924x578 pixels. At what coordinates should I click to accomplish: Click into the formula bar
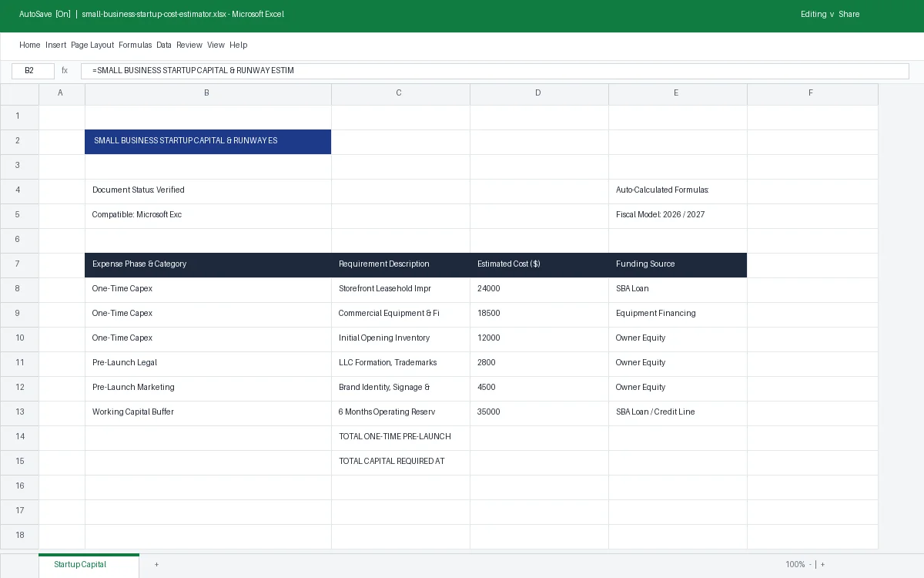(494, 71)
